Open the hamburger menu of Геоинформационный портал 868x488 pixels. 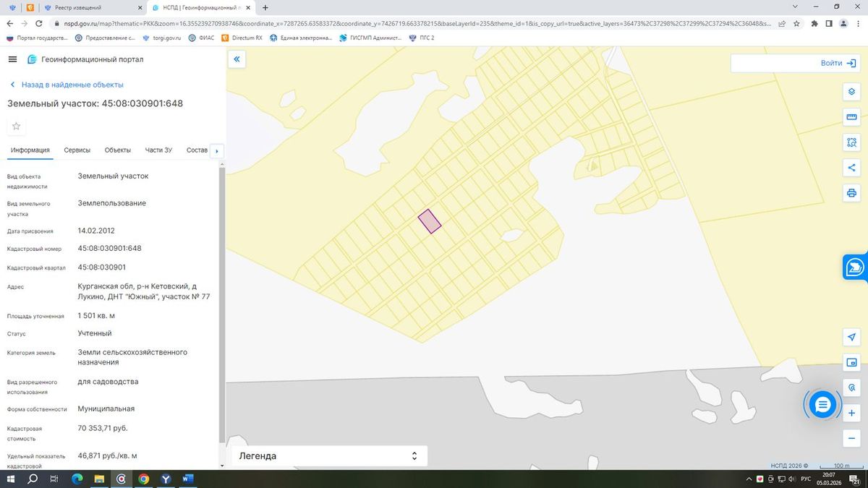click(x=12, y=59)
